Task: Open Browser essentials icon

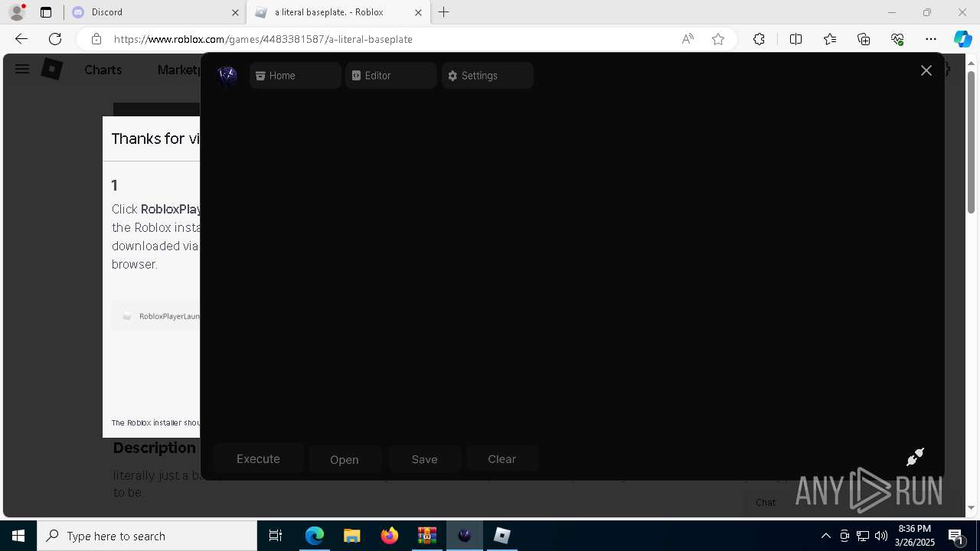Action: (897, 39)
